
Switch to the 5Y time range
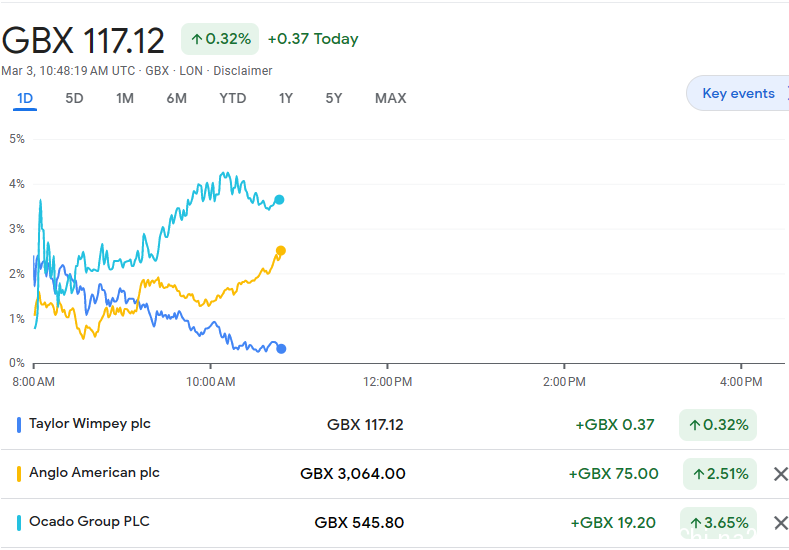click(334, 98)
